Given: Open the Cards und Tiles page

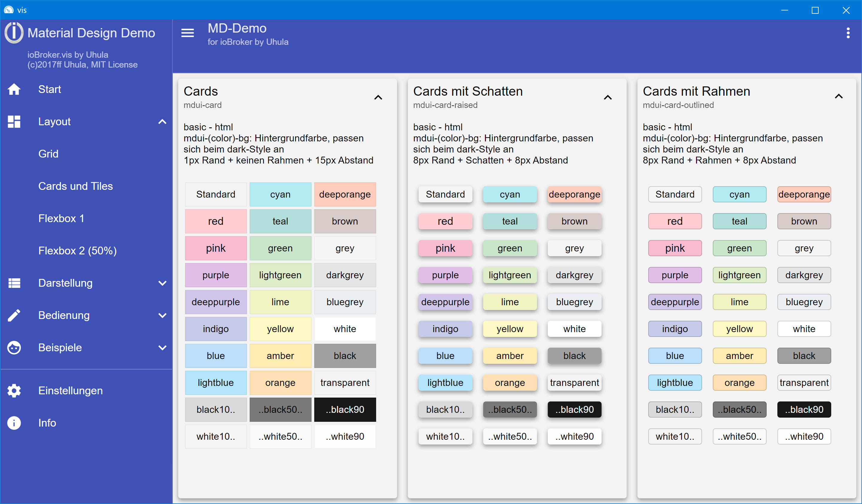Looking at the screenshot, I should point(75,186).
